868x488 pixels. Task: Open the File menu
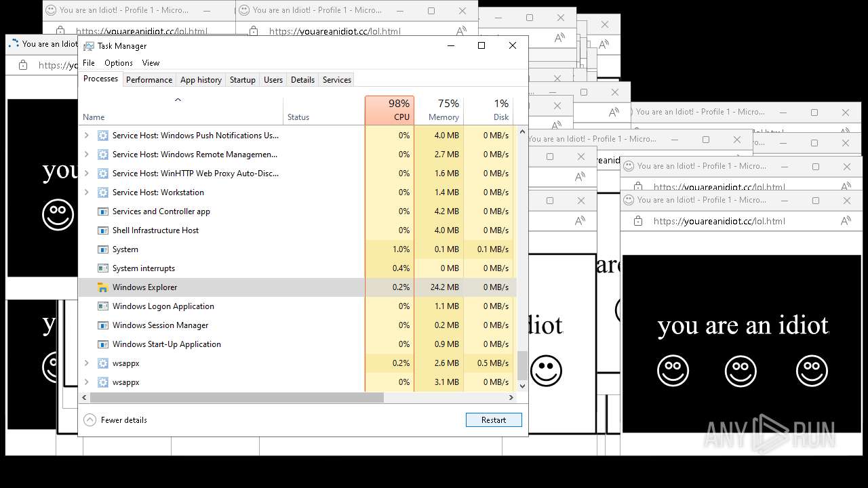point(89,63)
